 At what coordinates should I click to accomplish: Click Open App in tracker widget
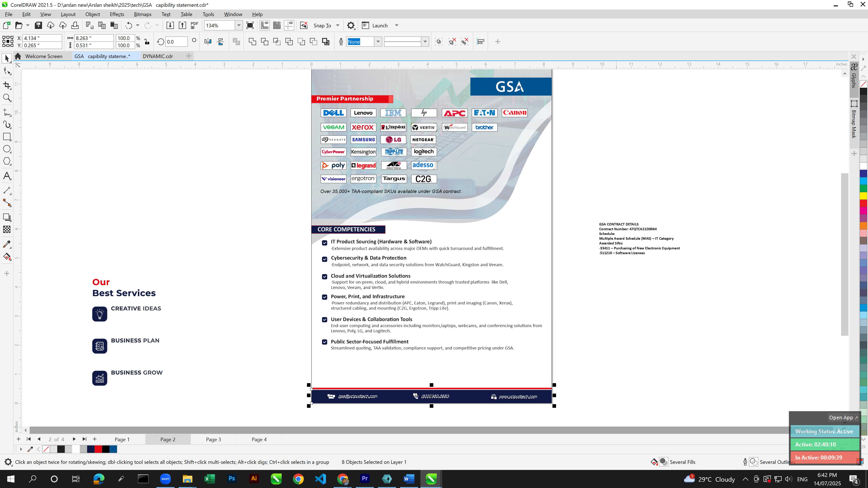[x=843, y=418]
